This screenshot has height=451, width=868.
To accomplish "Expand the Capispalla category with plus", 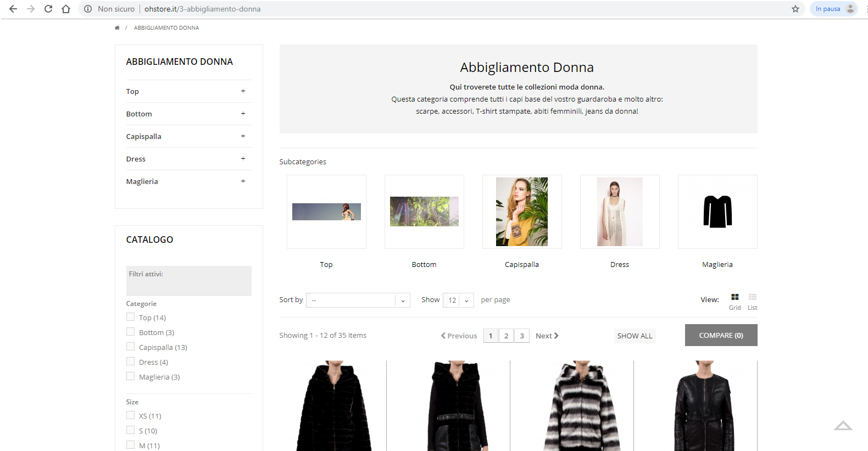I will (x=243, y=136).
